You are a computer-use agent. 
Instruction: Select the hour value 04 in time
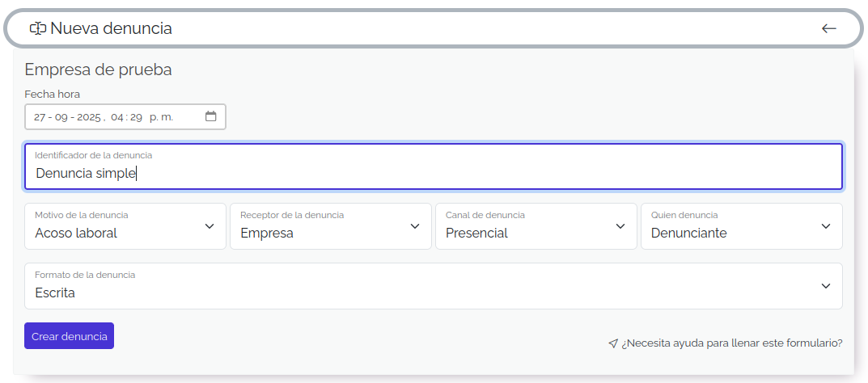click(118, 117)
